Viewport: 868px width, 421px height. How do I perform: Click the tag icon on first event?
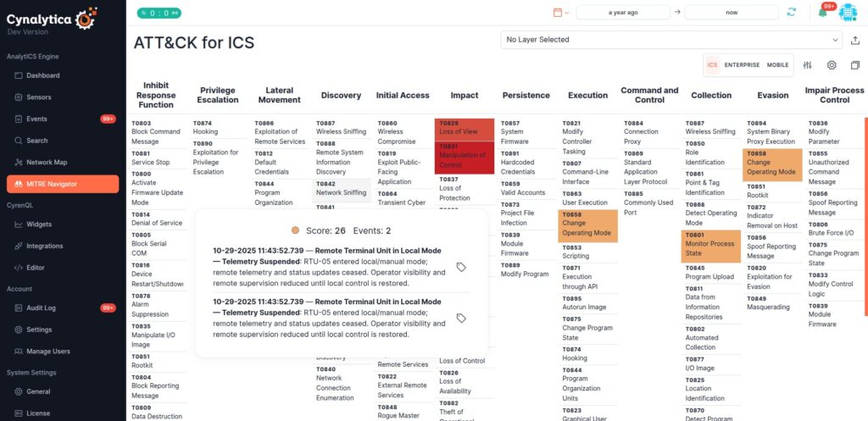461,267
